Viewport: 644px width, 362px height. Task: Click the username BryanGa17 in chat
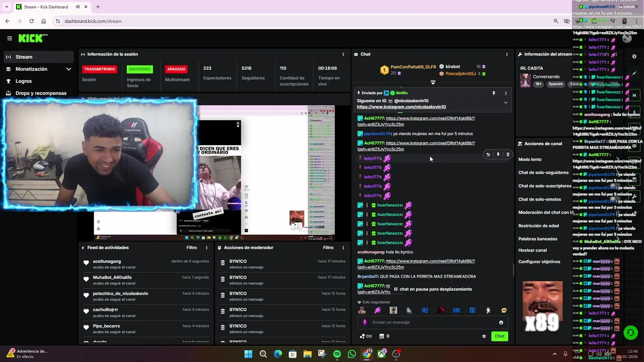click(x=367, y=277)
